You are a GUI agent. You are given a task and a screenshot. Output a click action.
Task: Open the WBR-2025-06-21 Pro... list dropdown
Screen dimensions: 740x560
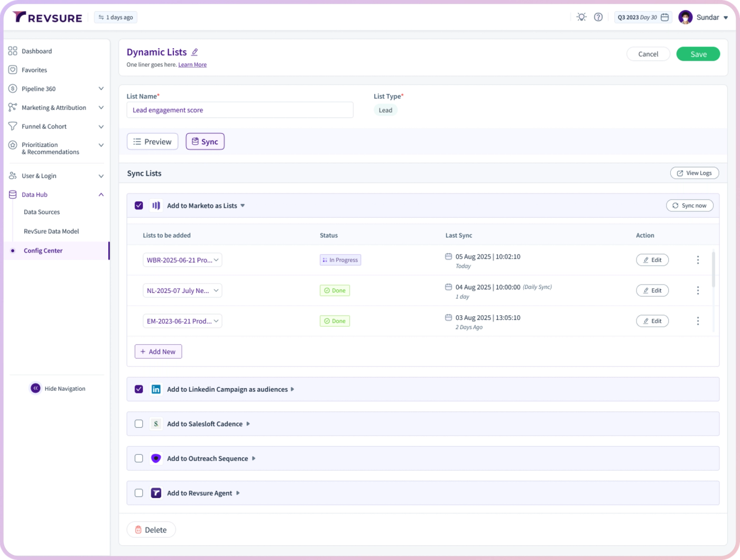coord(182,260)
